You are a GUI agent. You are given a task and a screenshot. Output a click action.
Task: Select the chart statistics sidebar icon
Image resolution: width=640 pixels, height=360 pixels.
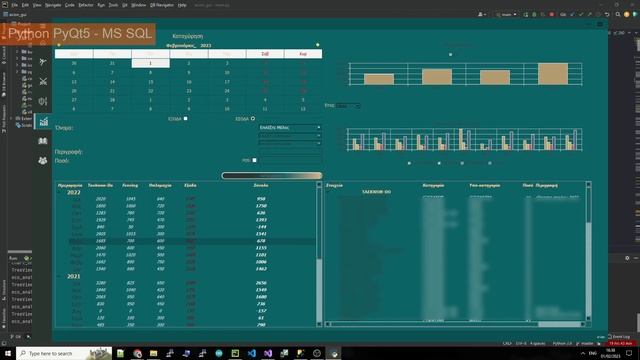click(43, 121)
